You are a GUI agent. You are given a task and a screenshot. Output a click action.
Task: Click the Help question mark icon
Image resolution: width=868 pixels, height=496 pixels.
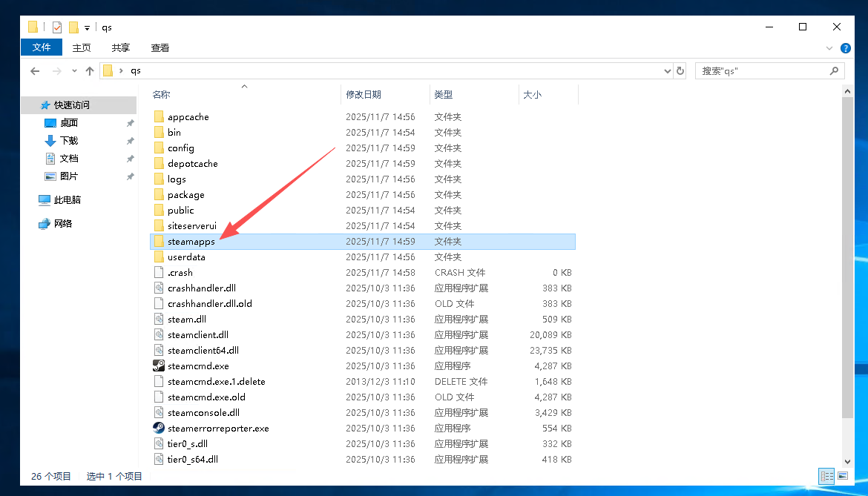tap(845, 48)
